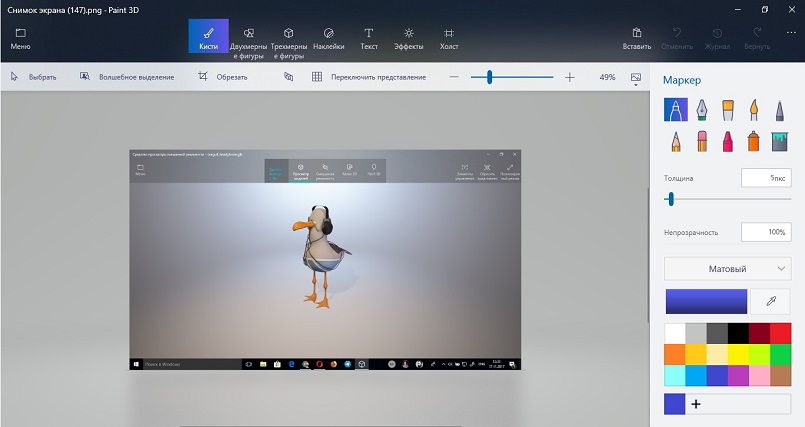Image resolution: width=805 pixels, height=427 pixels.
Task: Open the view options image icon dropdown
Action: tap(636, 78)
